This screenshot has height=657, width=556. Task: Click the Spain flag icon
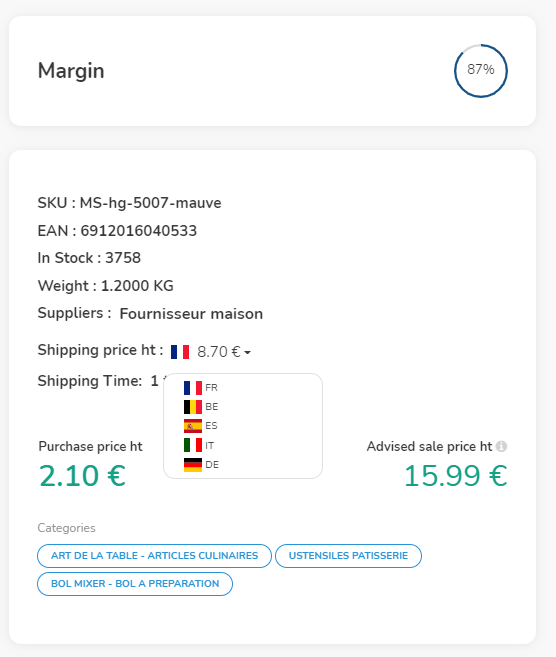[x=193, y=426]
